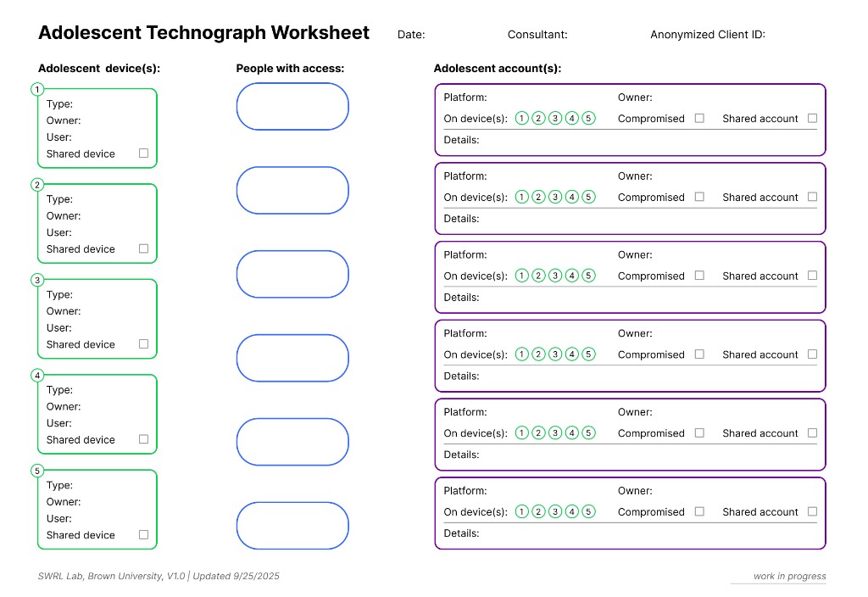Viewport: 868px width, 597px height.
Task: Click the green number 4 device badge
Action: pyautogui.click(x=37, y=375)
